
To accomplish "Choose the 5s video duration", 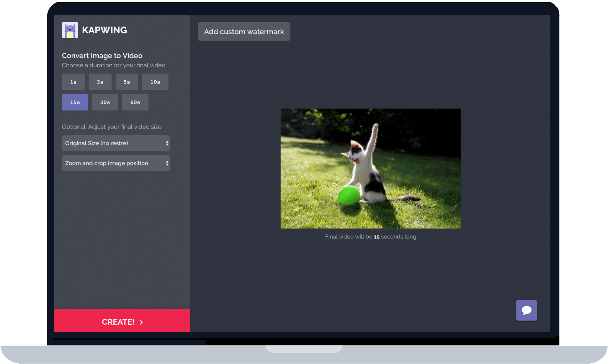I will point(127,82).
